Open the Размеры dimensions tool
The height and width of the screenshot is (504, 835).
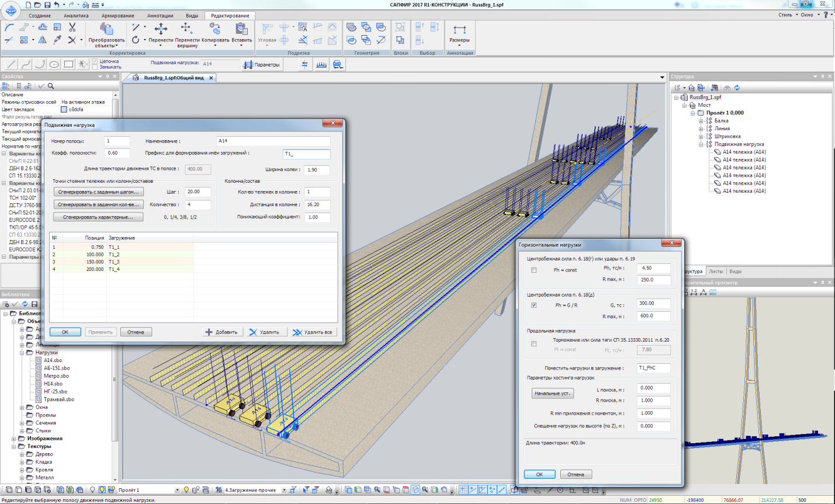459,33
